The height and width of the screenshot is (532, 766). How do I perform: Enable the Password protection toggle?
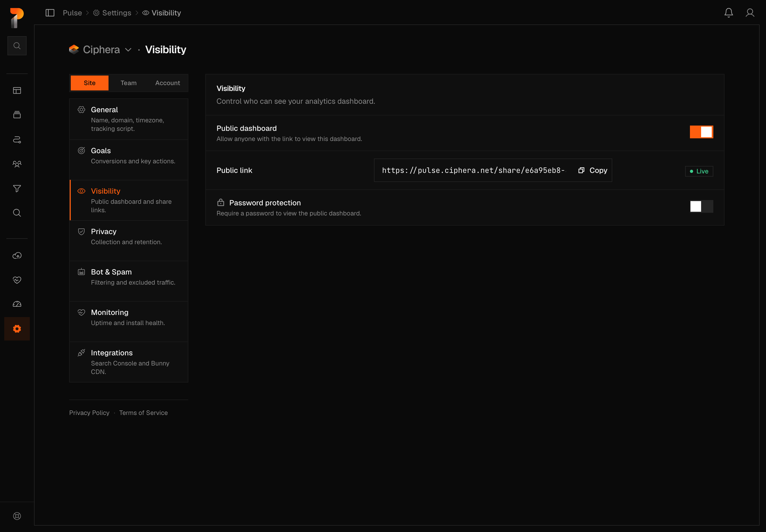[701, 206]
